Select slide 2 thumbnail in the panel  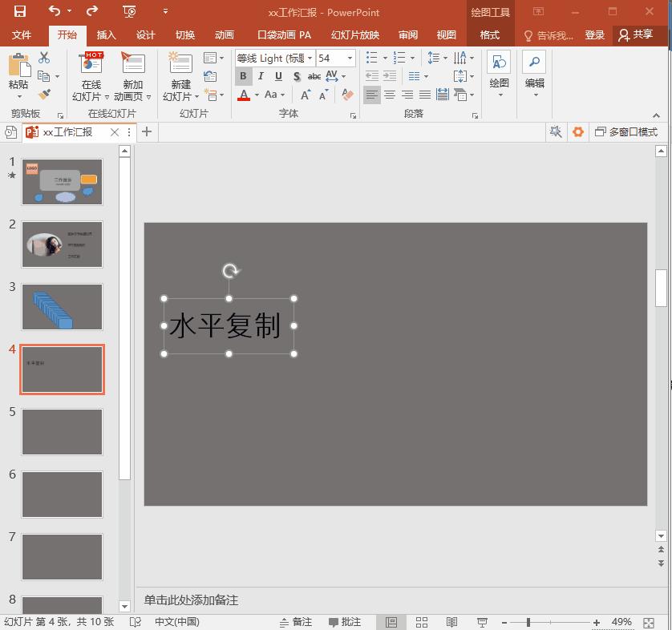pyautogui.click(x=62, y=244)
